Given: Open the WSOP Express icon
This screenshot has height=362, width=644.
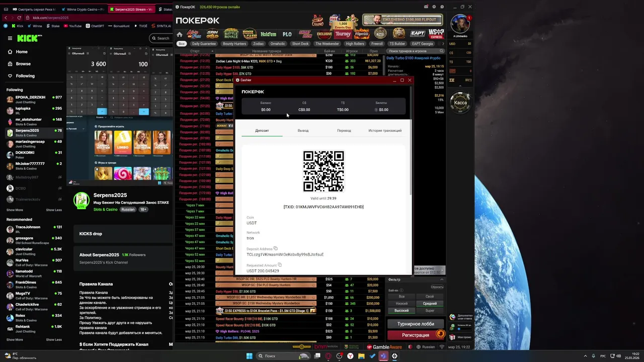Looking at the screenshot, I should (x=436, y=34).
